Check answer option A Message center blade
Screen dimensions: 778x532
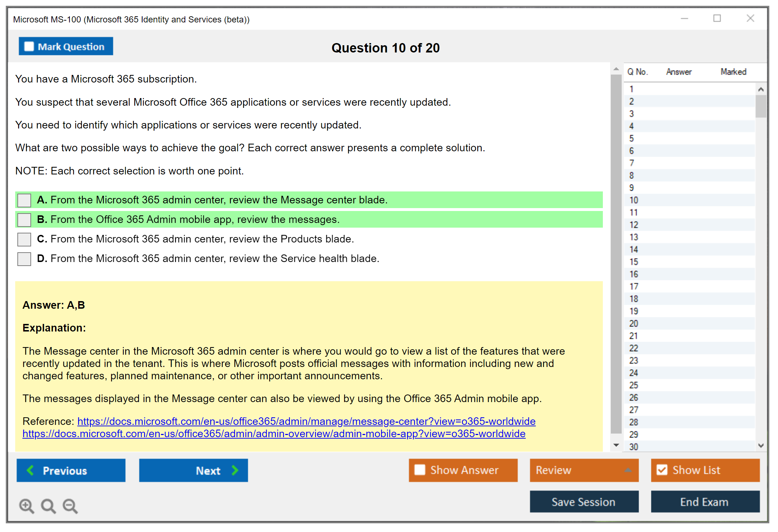point(24,200)
